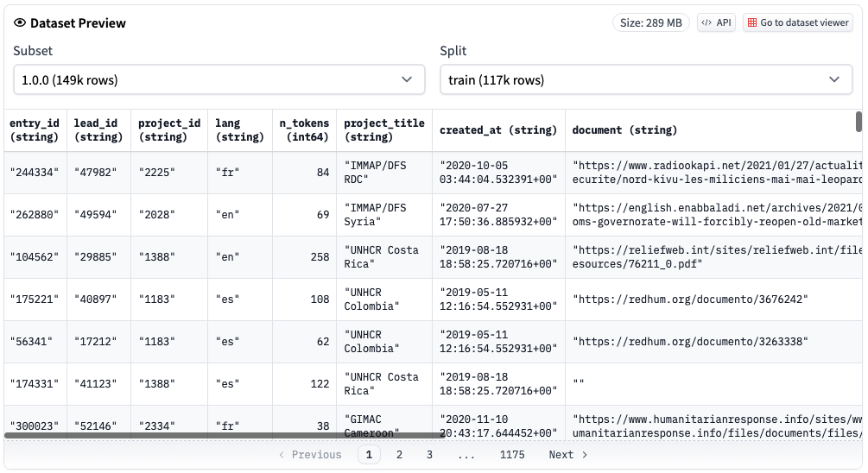Jump to page 3 of results
868x473 pixels.
click(429, 455)
